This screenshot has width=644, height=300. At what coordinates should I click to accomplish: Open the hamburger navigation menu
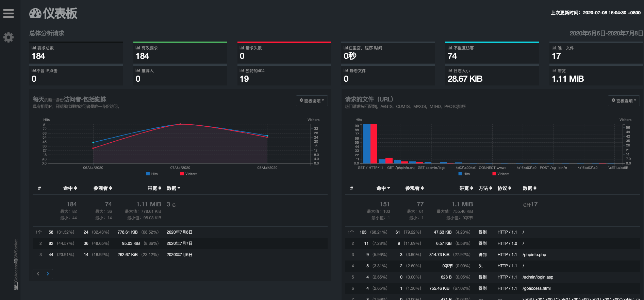(x=9, y=13)
